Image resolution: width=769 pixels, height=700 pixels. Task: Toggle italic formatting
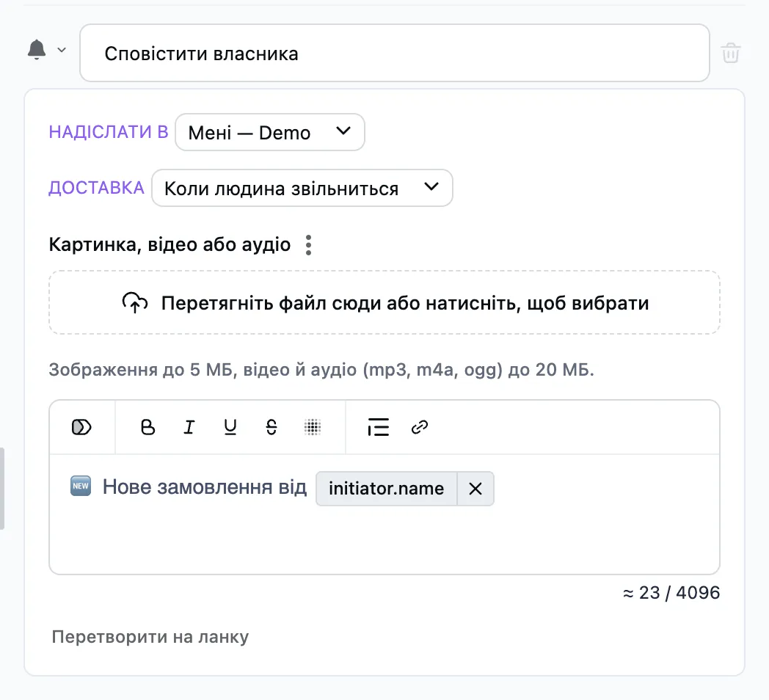click(189, 427)
